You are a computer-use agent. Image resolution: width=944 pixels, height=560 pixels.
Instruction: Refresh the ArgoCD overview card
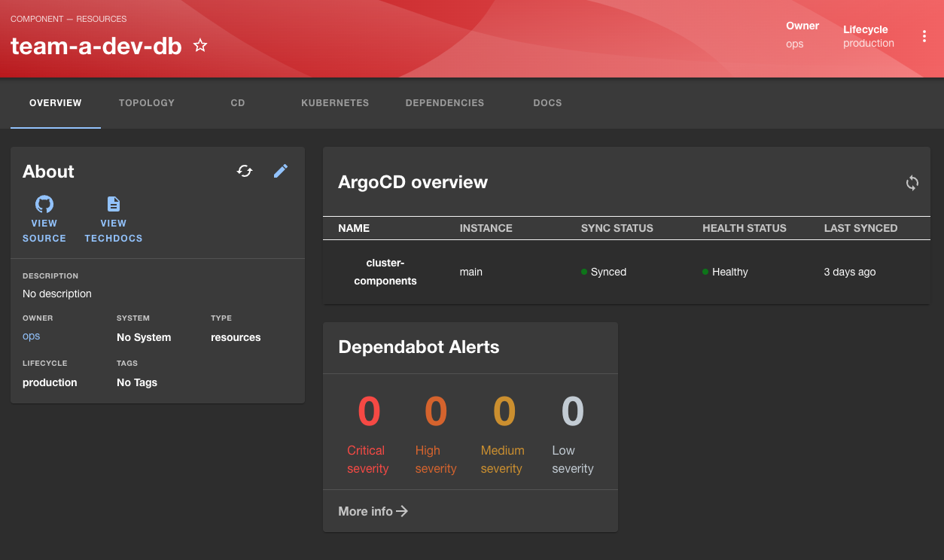(912, 183)
